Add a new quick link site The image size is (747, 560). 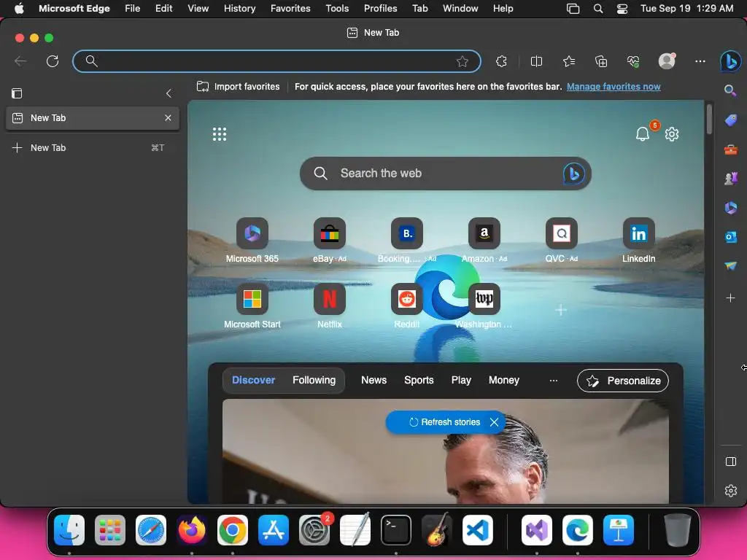click(x=561, y=310)
